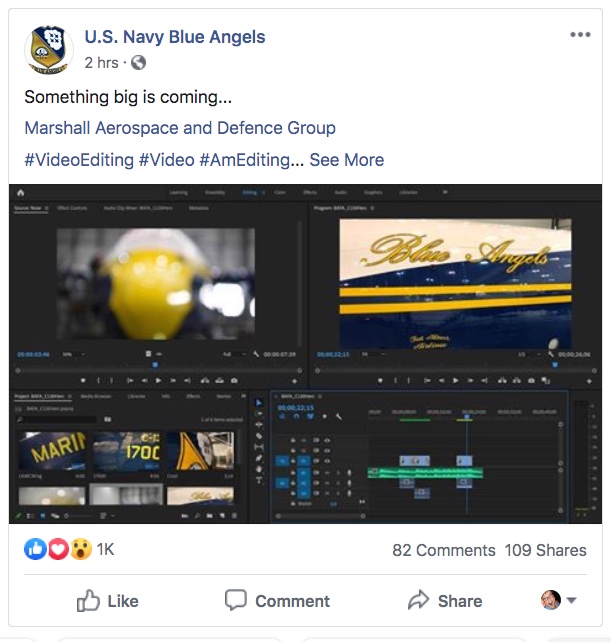Open the post options ellipsis menu
Image resolution: width=611 pixels, height=642 pixels.
[580, 35]
